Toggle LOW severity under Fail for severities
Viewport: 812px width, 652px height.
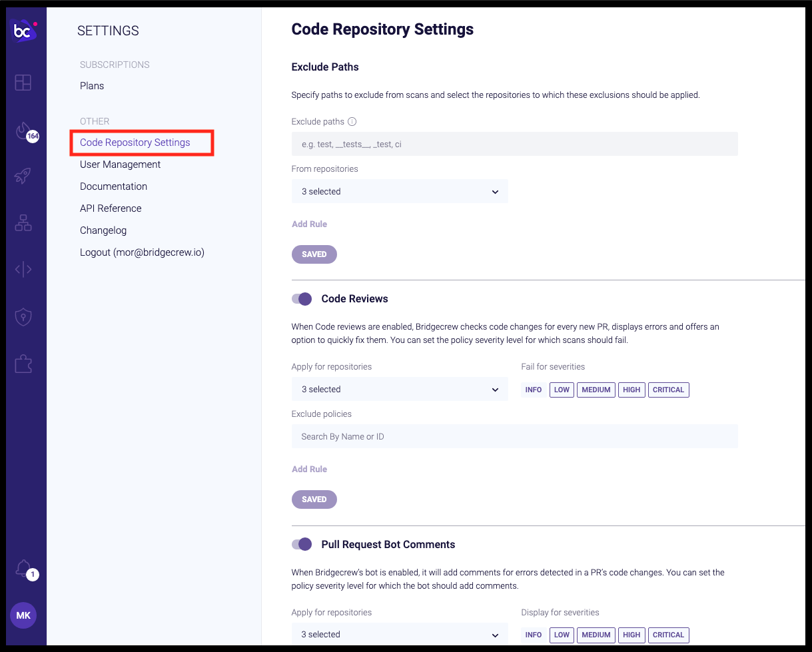pos(562,390)
